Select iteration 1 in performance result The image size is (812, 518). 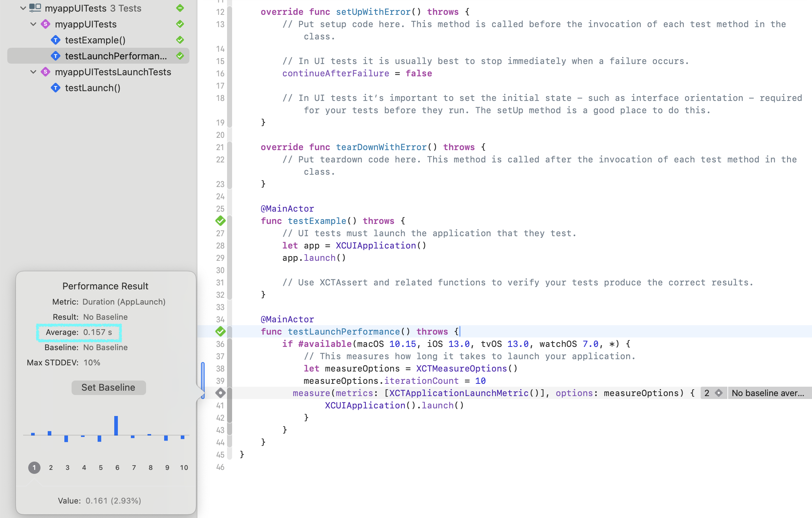[34, 468]
